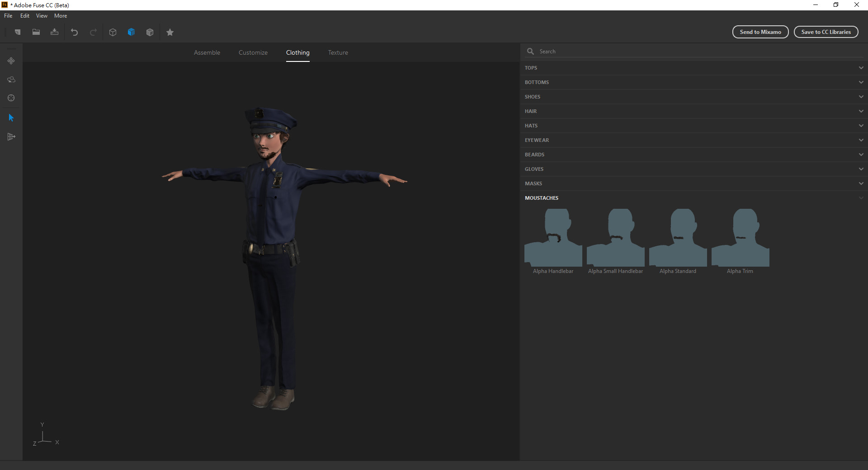Open the Edit menu
Screen dimensions: 868x470
point(25,16)
